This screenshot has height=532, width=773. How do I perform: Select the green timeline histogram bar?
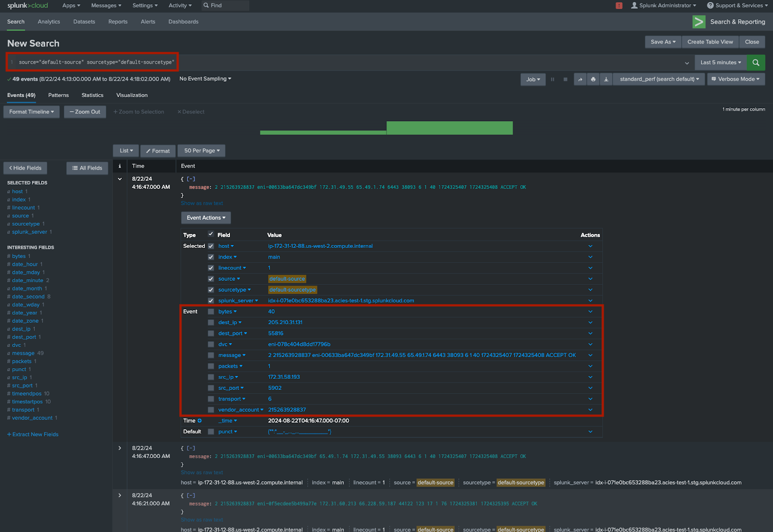(449, 128)
